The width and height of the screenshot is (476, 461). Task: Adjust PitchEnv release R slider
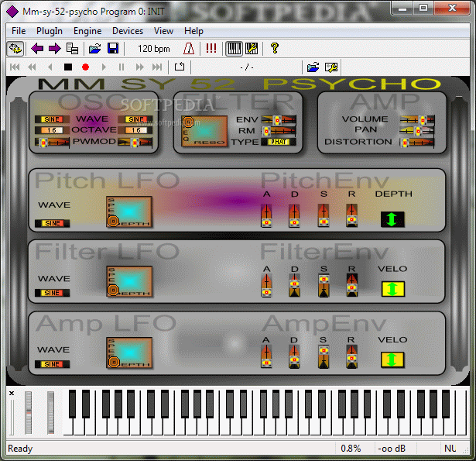[x=351, y=215]
